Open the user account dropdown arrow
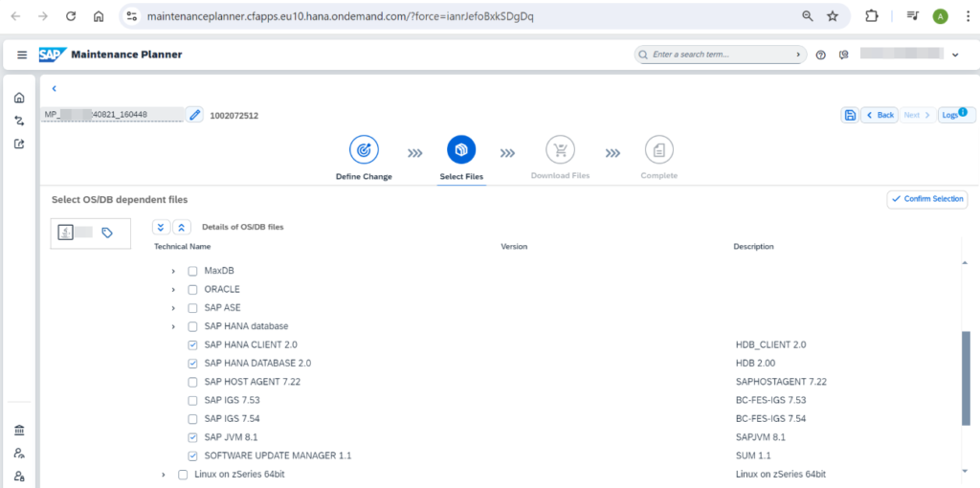This screenshot has height=488, width=980. click(x=955, y=55)
